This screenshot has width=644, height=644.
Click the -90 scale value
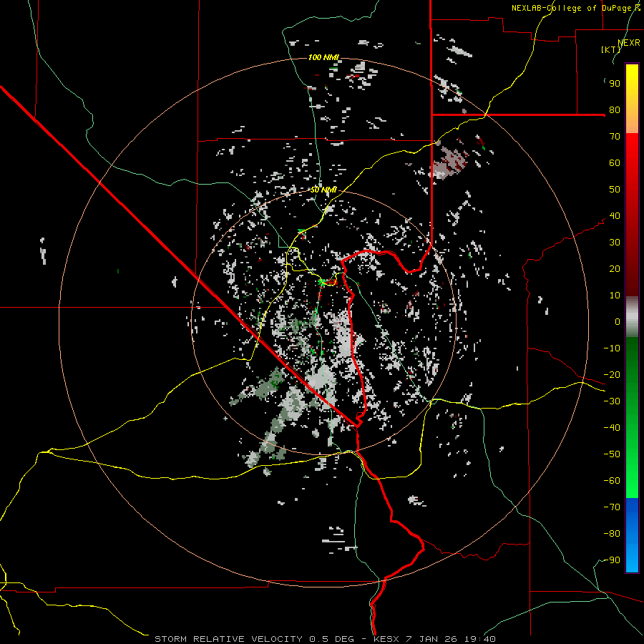pos(612,560)
